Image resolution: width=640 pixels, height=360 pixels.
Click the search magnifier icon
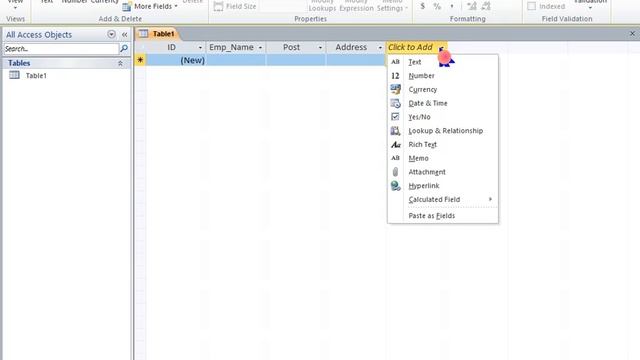click(124, 49)
